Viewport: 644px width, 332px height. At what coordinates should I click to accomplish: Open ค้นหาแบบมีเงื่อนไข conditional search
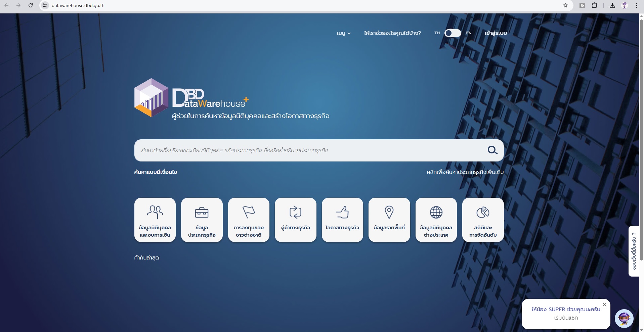tap(156, 172)
